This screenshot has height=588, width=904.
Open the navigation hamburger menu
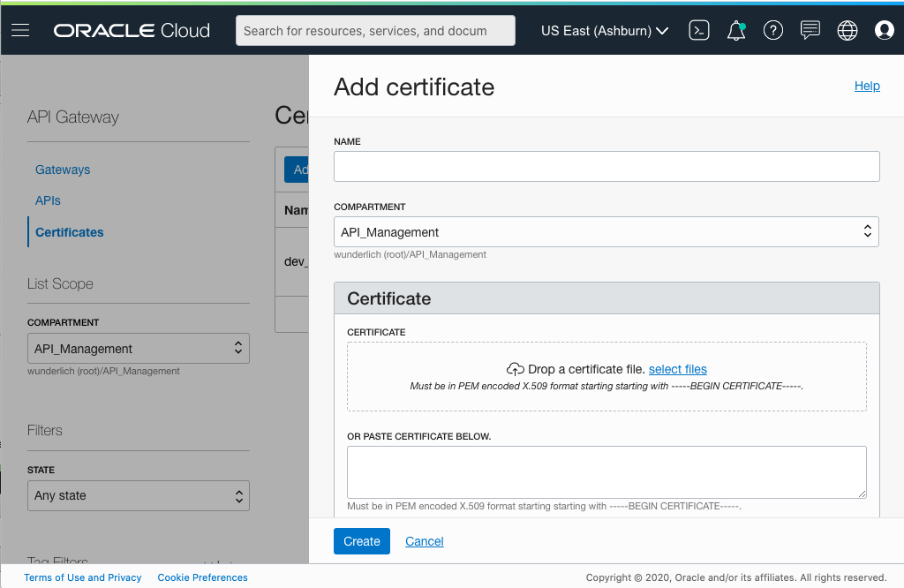coord(21,29)
